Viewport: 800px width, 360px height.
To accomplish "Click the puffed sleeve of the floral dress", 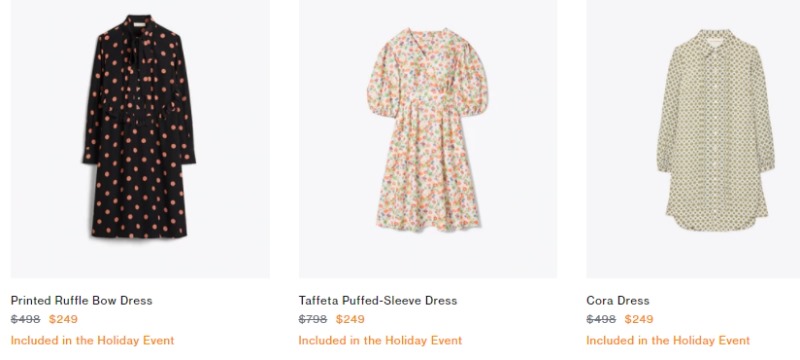I will 383,82.
